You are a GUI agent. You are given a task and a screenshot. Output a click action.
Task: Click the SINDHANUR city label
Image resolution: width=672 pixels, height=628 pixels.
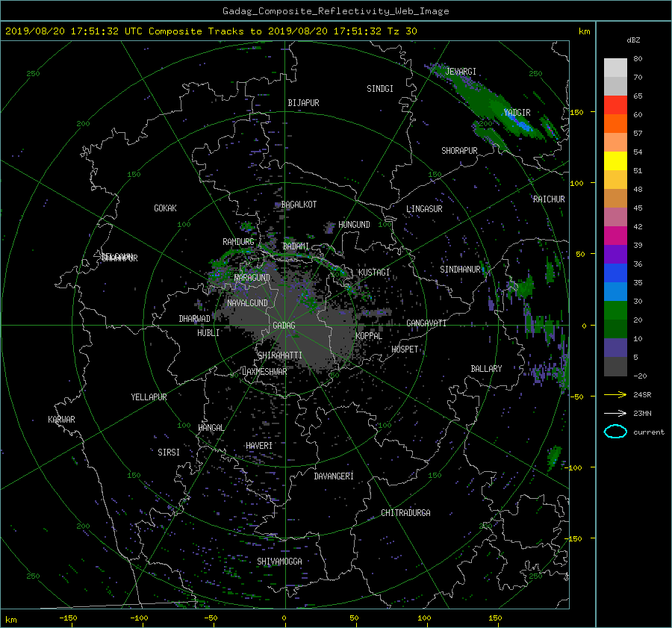pyautogui.click(x=460, y=270)
